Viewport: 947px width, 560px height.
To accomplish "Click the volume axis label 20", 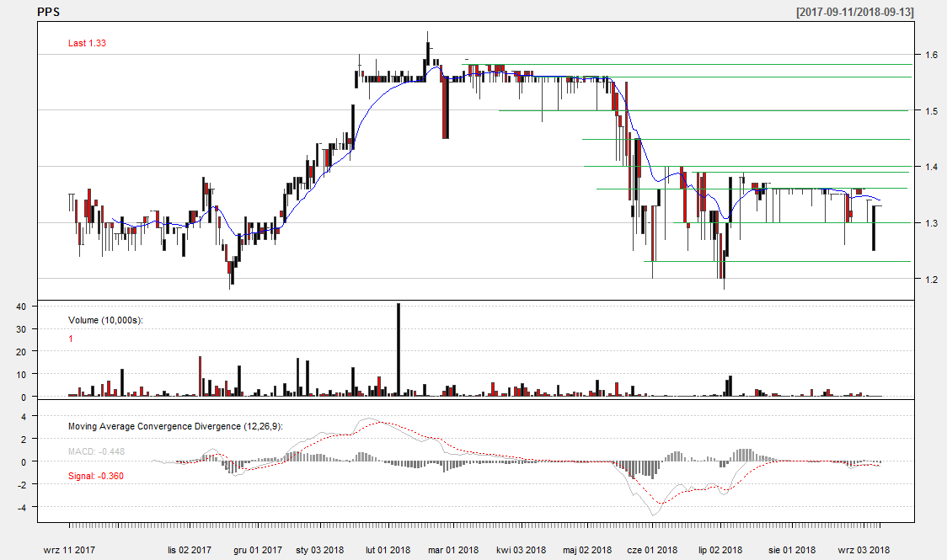I will pos(21,352).
